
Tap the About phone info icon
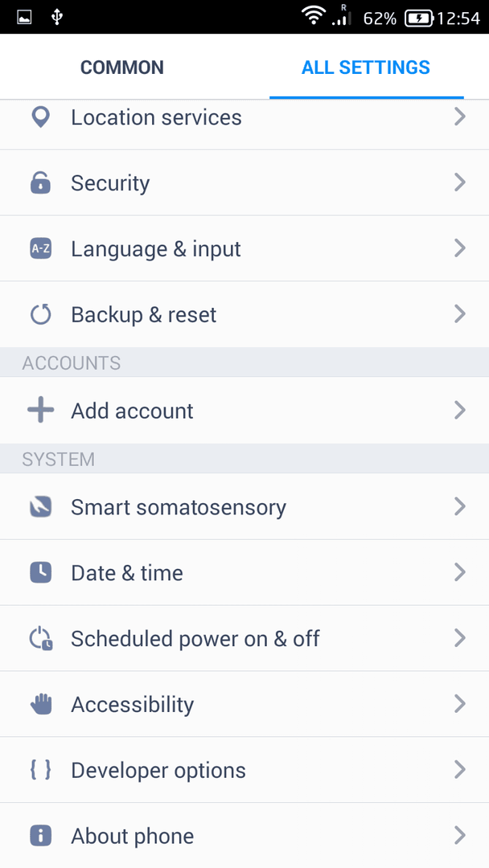40,836
